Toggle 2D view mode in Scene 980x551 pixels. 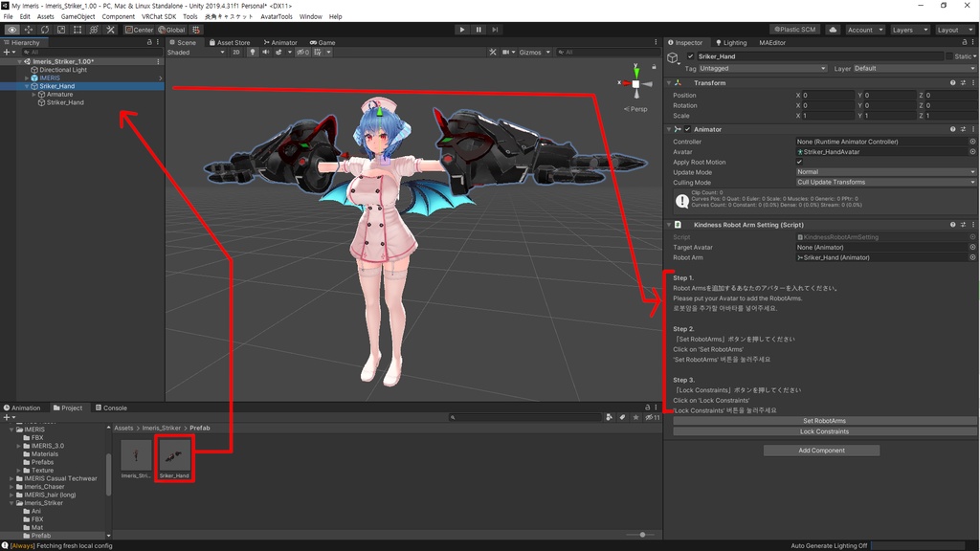(x=236, y=53)
